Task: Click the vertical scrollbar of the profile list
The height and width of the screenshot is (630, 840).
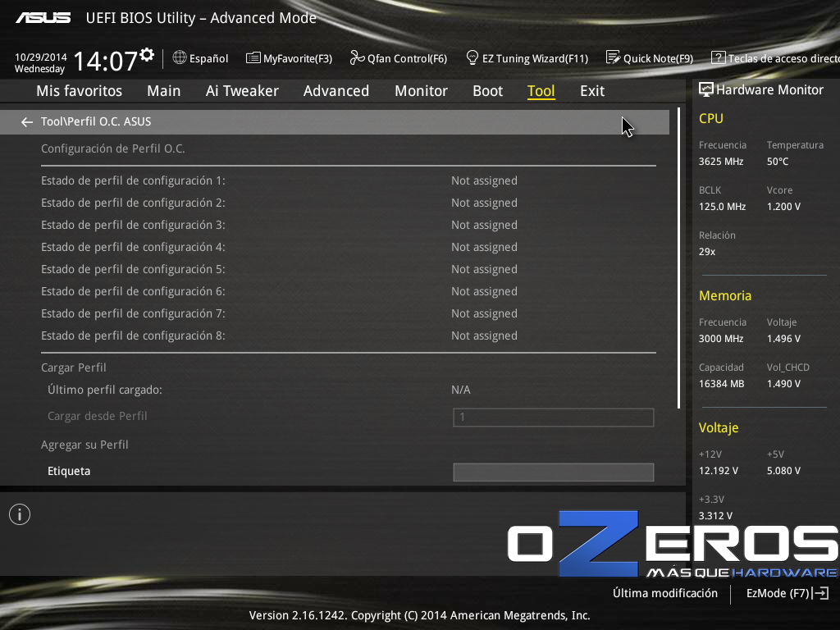Action: pyautogui.click(x=678, y=258)
